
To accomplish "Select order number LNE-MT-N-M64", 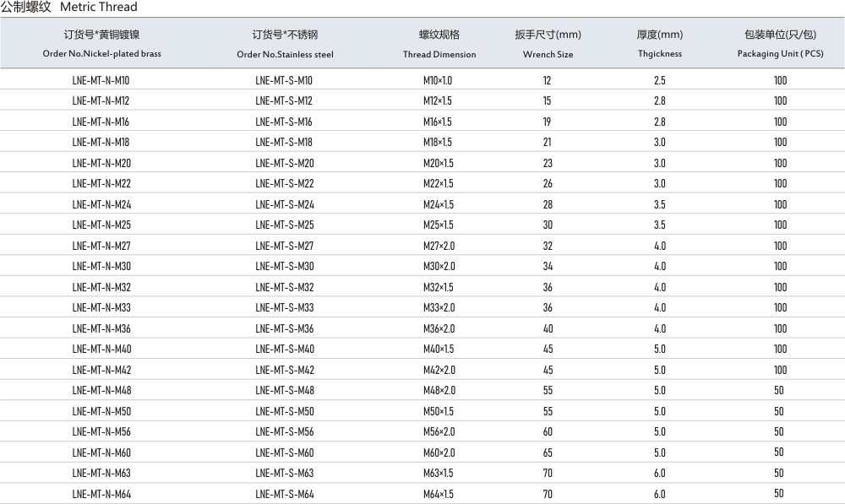I will click(x=101, y=494).
